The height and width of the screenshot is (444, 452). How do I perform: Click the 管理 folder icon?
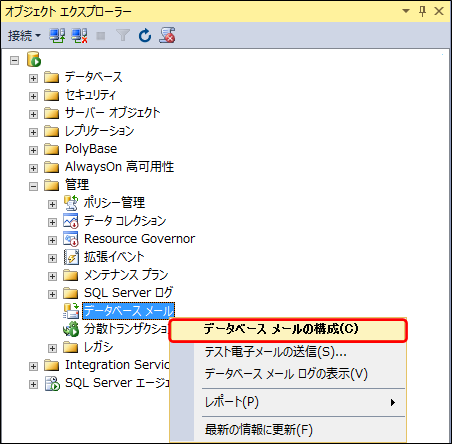pyautogui.click(x=52, y=185)
